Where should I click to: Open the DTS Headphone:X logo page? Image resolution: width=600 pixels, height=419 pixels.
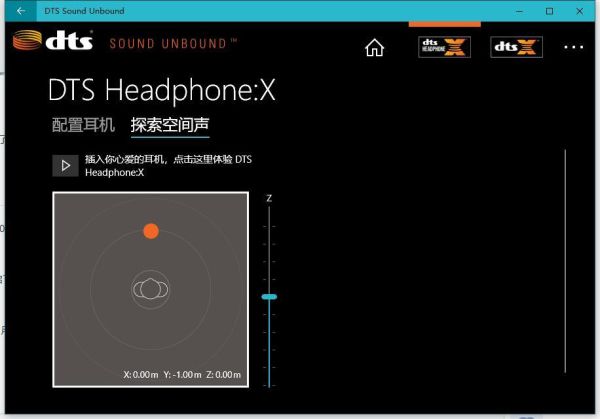tap(444, 47)
